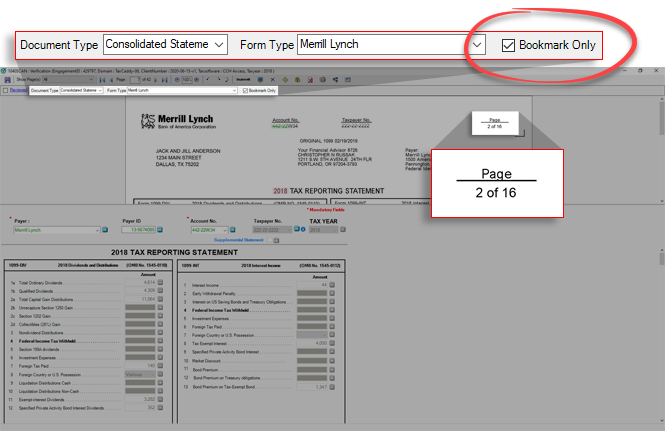The image size is (665, 431).
Task: Open the Show Page(s) dropdown
Action: click(x=68, y=80)
